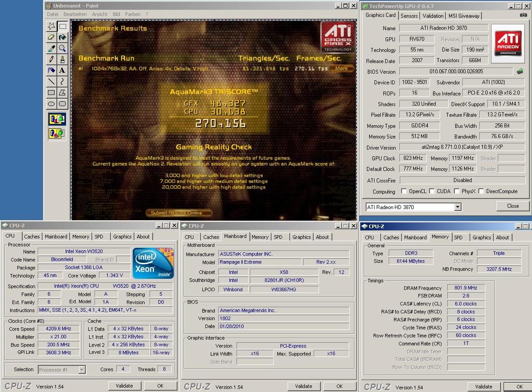
Task: Click the BIOS Date value 01/28/2010
Action: point(284,326)
